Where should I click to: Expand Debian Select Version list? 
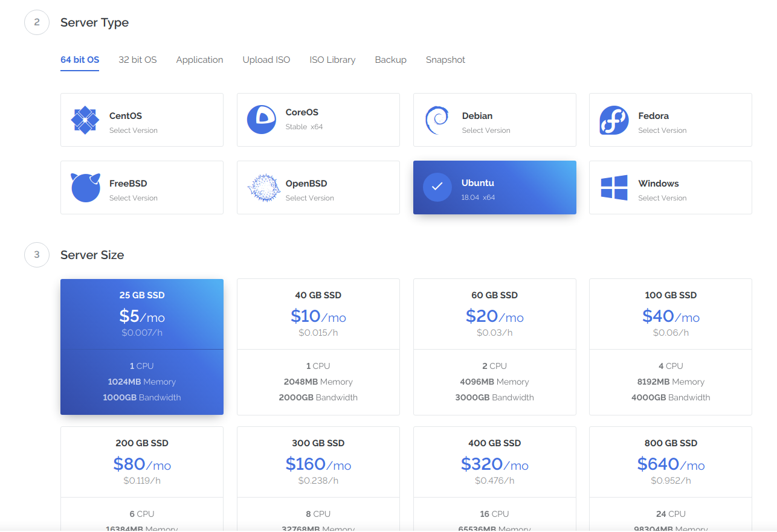pyautogui.click(x=486, y=130)
